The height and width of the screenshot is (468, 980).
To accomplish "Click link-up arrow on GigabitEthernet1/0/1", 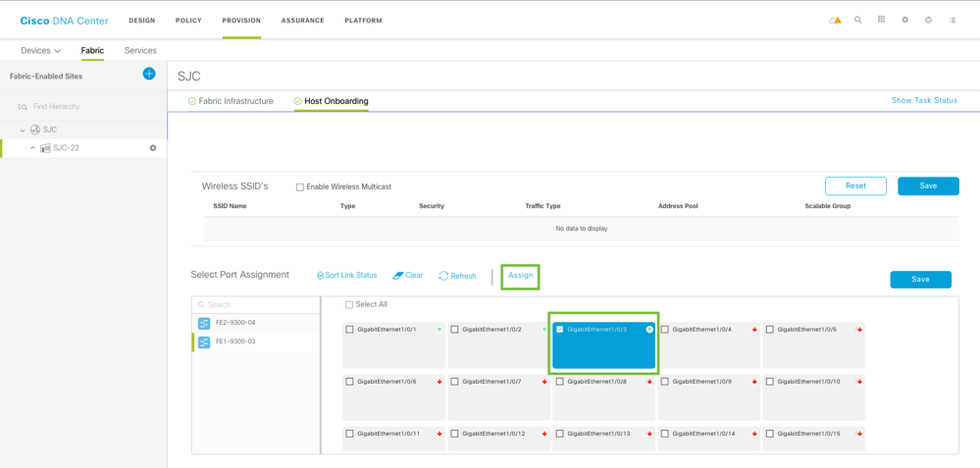I will pos(439,330).
